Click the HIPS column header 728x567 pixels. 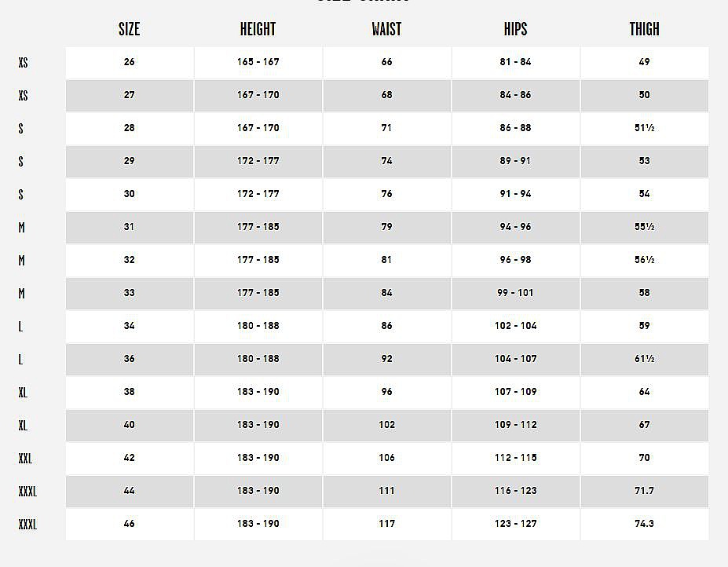pyautogui.click(x=515, y=29)
